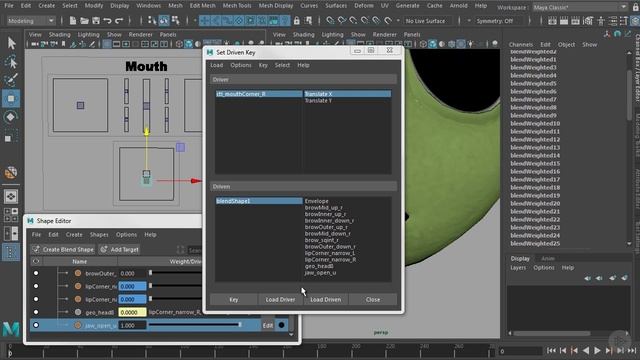Select by hierarchy mode icon
Screen dimensions: 640x360
click(x=152, y=20)
